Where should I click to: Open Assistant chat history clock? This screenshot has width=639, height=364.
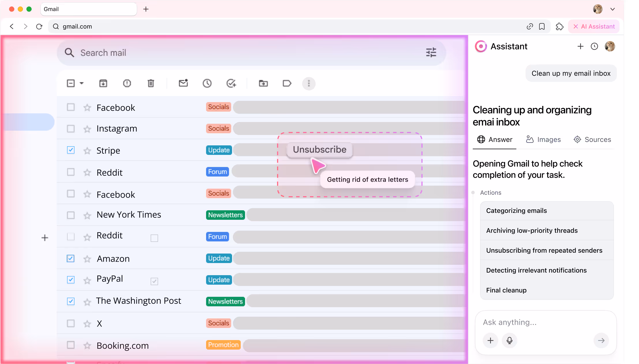click(594, 46)
